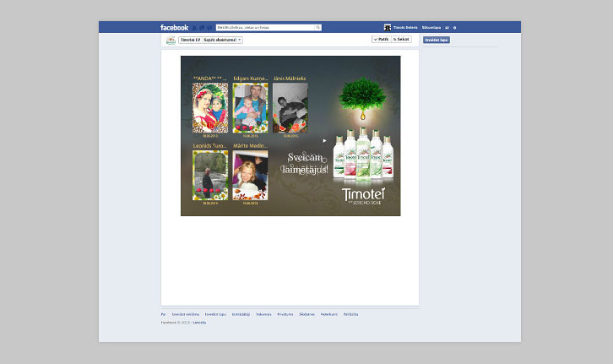Open messages icon in header
613x364 pixels.
pyautogui.click(x=202, y=28)
